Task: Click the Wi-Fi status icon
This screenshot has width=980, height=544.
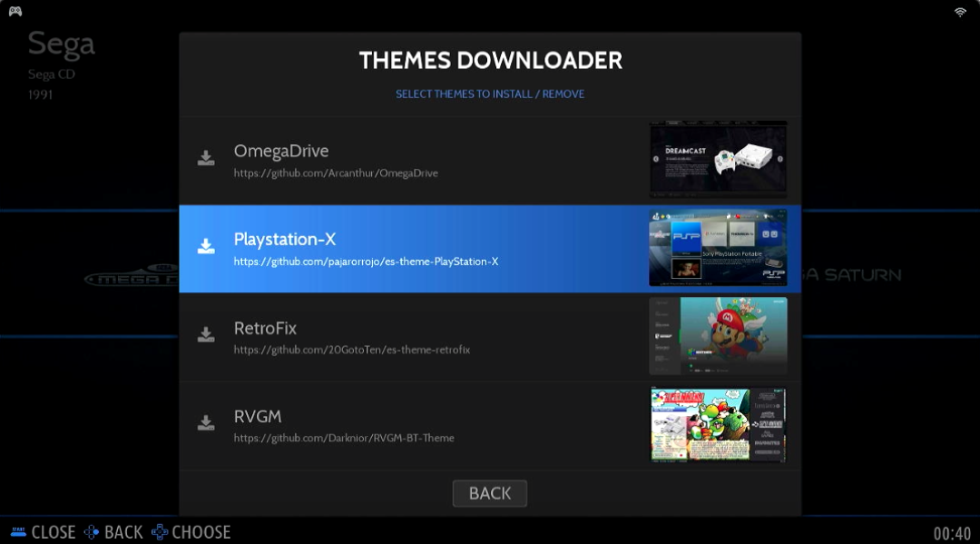Action: point(960,12)
